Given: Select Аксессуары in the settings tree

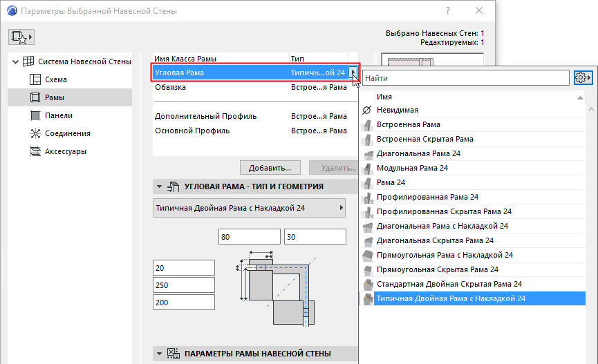Looking at the screenshot, I should 66,151.
